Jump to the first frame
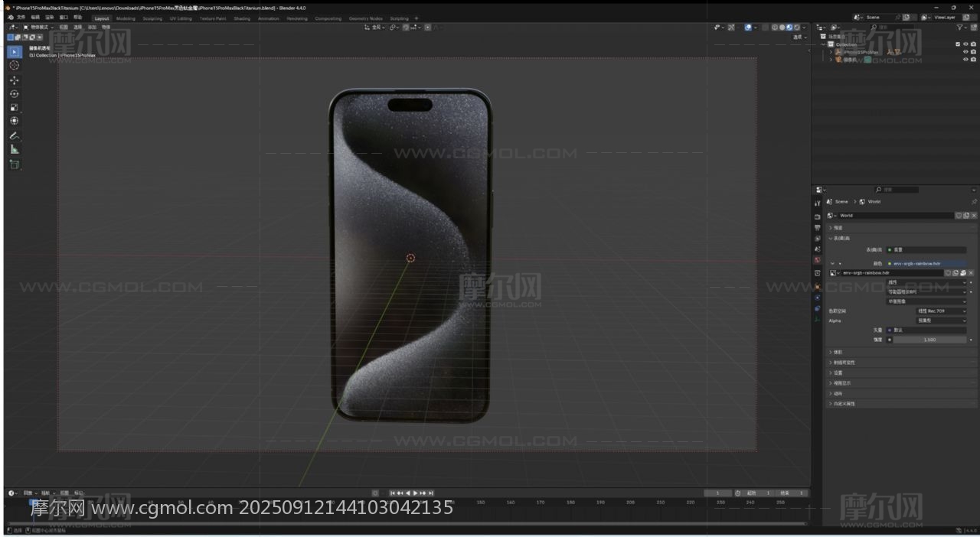 coord(393,493)
